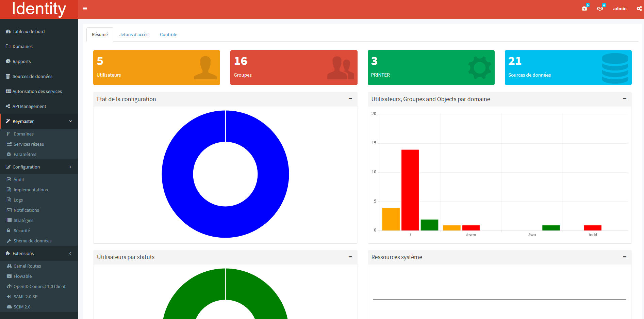The image size is (644, 319).
Task: Click the admin username in header
Action: [x=620, y=9]
